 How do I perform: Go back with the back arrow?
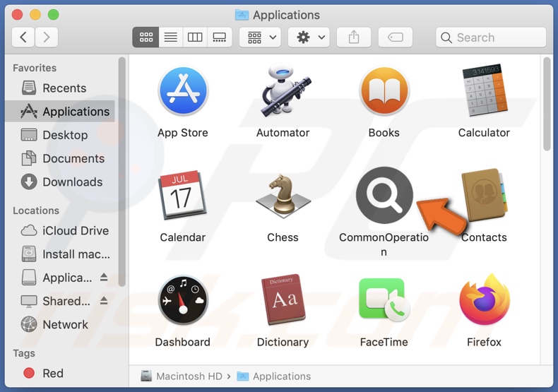[x=23, y=37]
